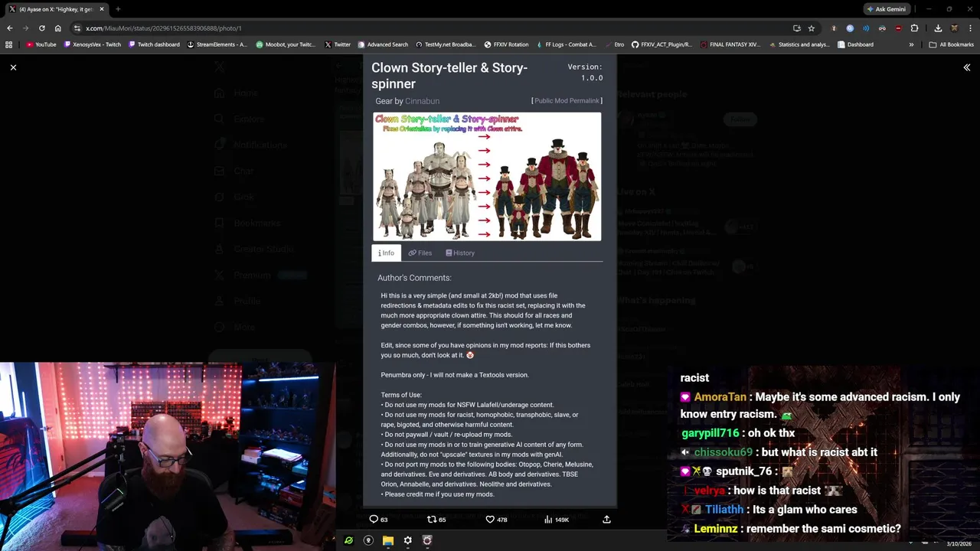Open File Explorer in taskbar
This screenshot has height=551, width=980.
(388, 540)
